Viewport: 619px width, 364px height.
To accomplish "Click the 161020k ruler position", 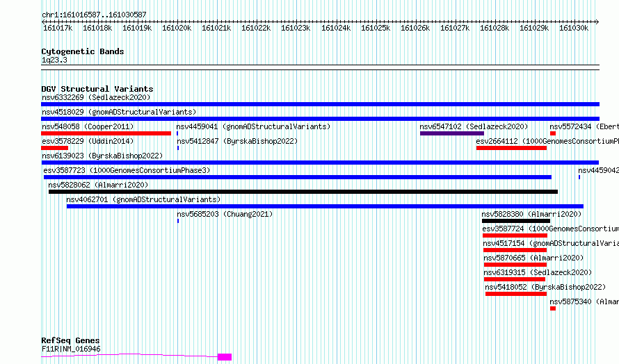I will (177, 28).
